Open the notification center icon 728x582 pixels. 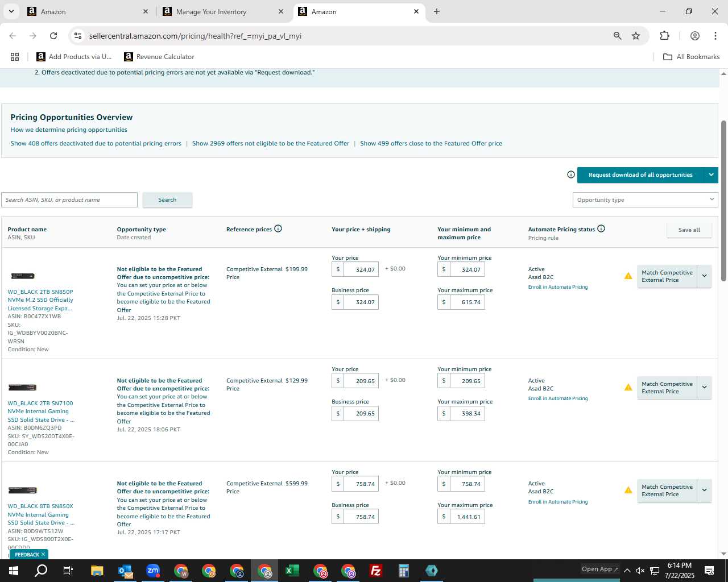[x=709, y=571]
